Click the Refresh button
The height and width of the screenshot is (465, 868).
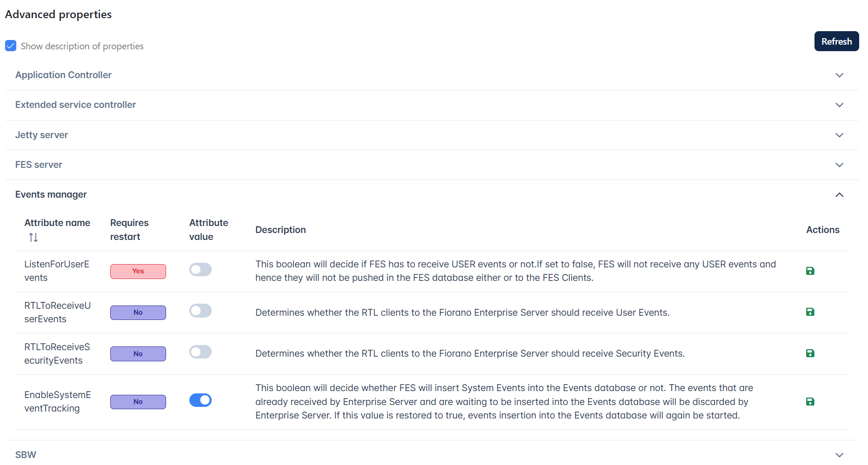click(836, 41)
